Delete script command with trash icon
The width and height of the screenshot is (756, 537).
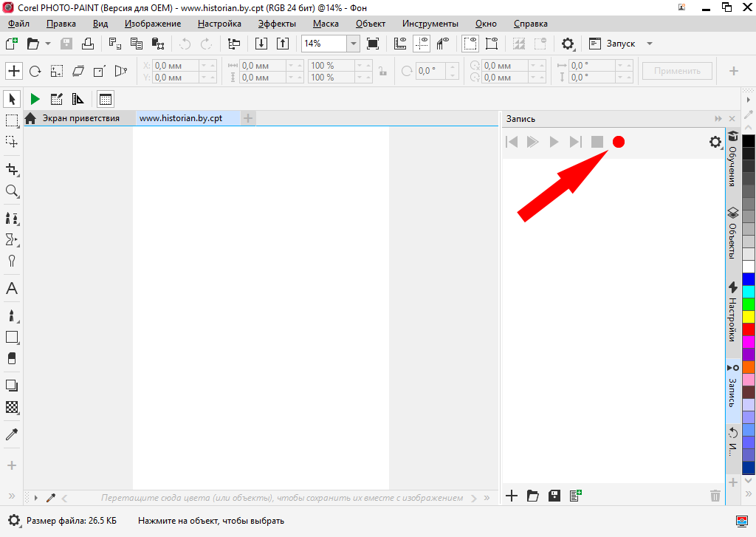(715, 496)
